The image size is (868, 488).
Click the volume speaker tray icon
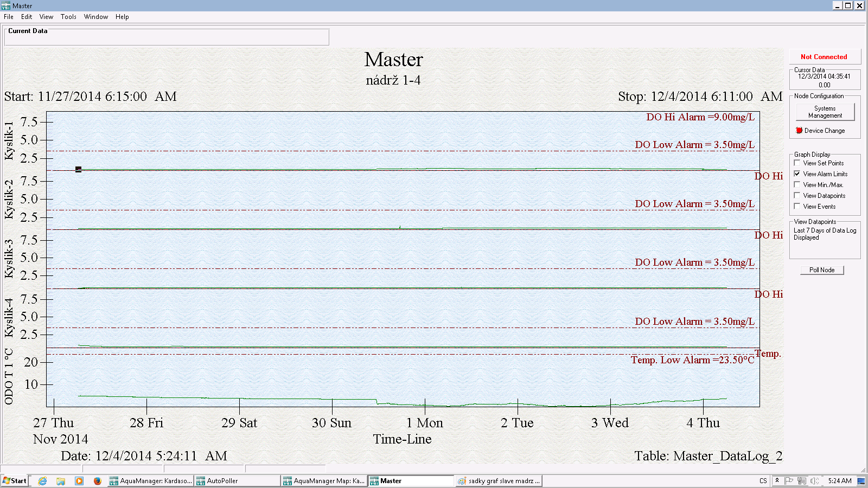pos(814,481)
